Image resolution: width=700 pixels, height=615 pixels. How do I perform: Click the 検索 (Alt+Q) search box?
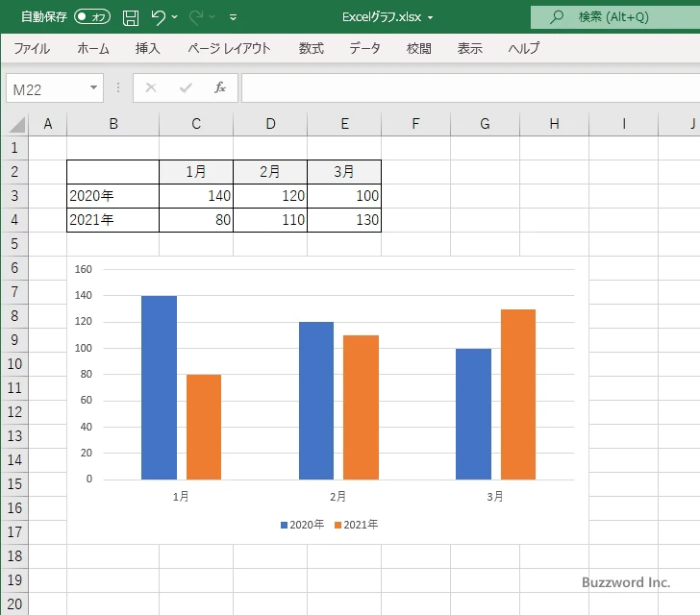pyautogui.click(x=615, y=17)
